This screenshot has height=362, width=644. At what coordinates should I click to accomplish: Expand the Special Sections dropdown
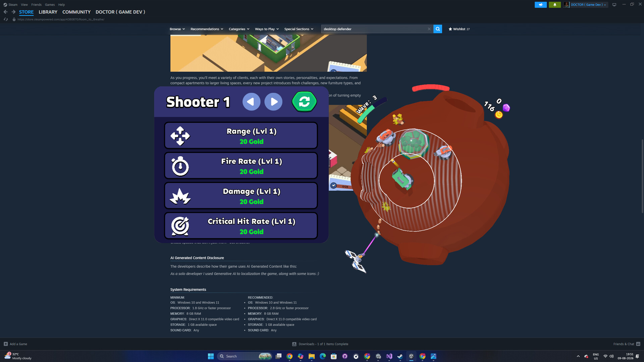299,29
